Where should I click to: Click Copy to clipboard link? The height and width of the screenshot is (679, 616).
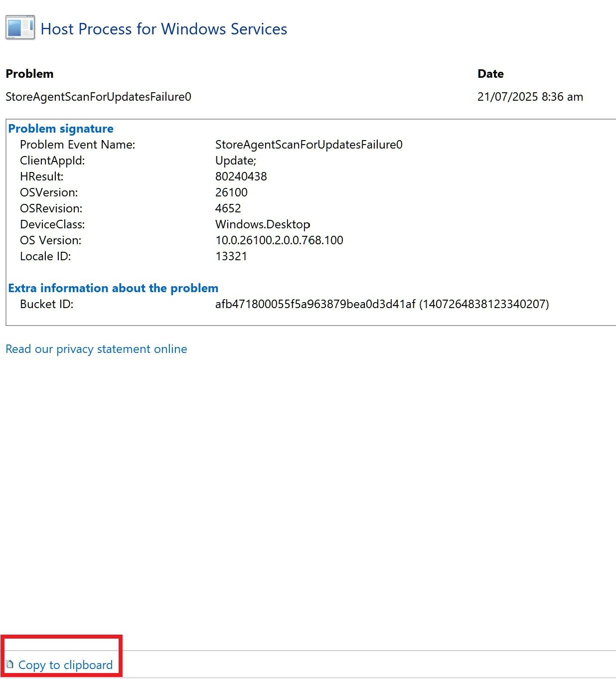click(x=65, y=665)
